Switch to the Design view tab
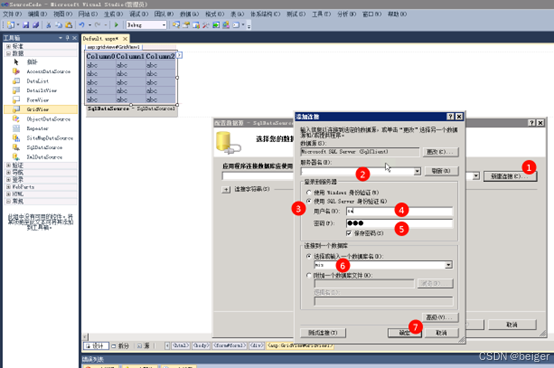This screenshot has width=554, height=368. tap(95, 346)
